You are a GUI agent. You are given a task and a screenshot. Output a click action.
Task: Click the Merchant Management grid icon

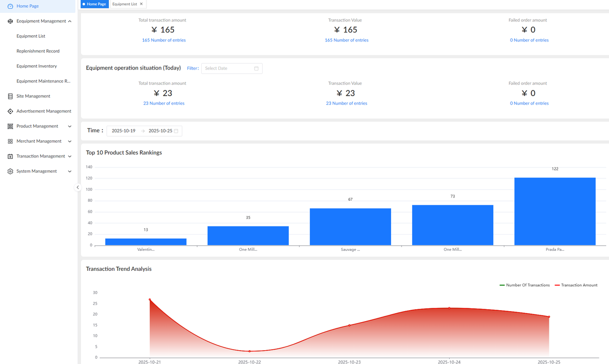click(x=10, y=141)
